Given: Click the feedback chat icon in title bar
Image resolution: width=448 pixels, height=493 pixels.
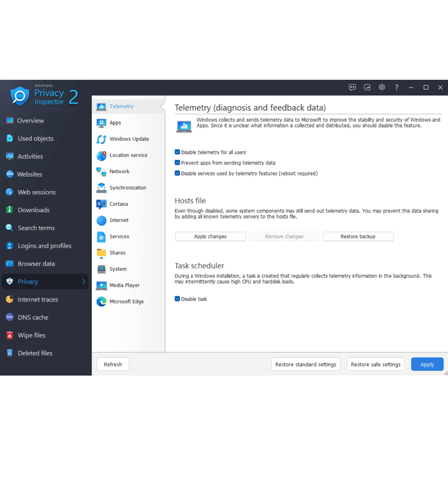Looking at the screenshot, I should coord(353,87).
